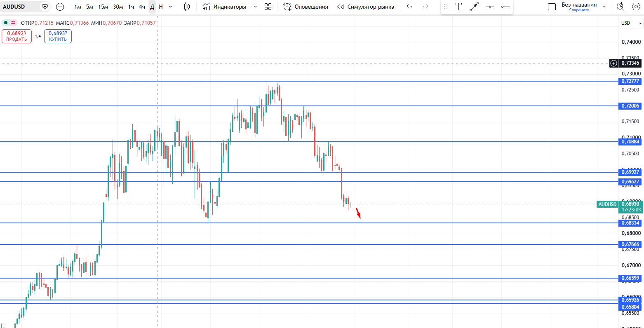Select the arrow line drawing tool

[x=474, y=7]
